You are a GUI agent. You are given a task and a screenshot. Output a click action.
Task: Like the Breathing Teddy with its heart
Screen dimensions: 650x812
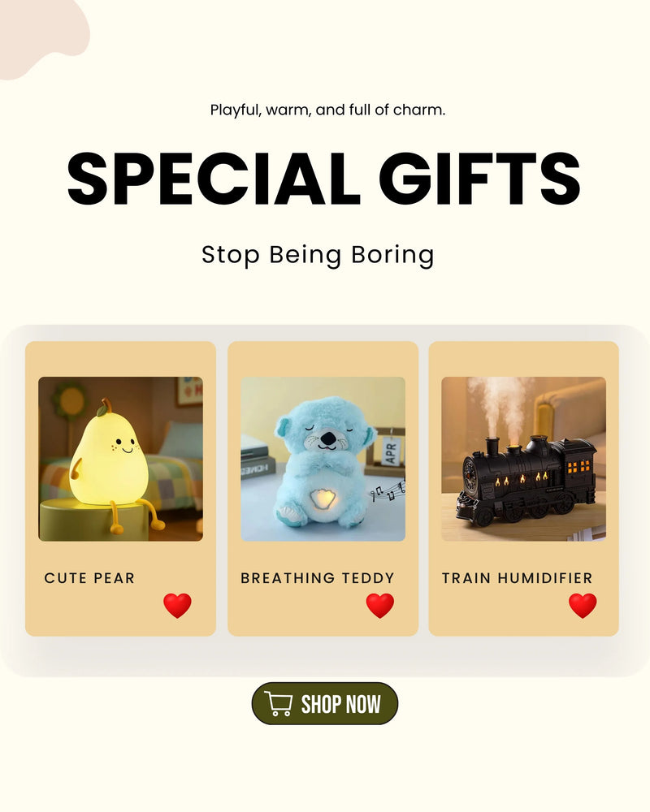click(x=380, y=606)
